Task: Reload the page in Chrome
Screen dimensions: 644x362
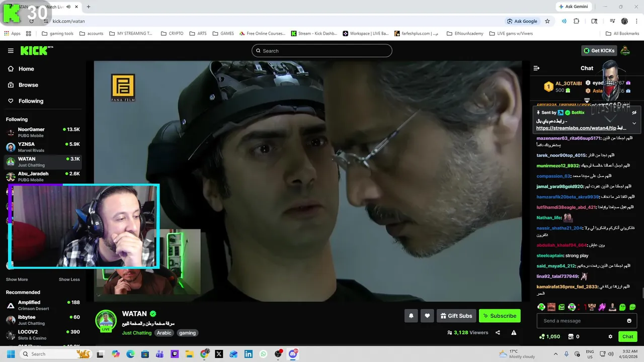Action: tap(31, 21)
